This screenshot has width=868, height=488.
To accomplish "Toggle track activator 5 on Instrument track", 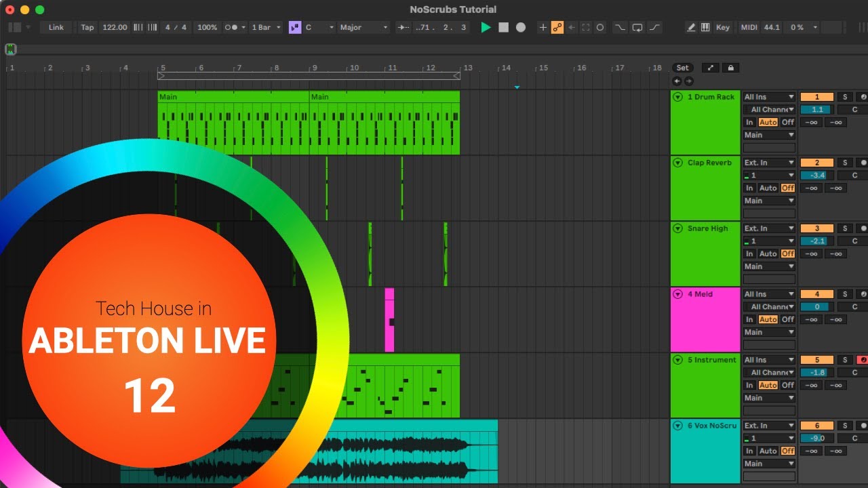I will point(817,360).
